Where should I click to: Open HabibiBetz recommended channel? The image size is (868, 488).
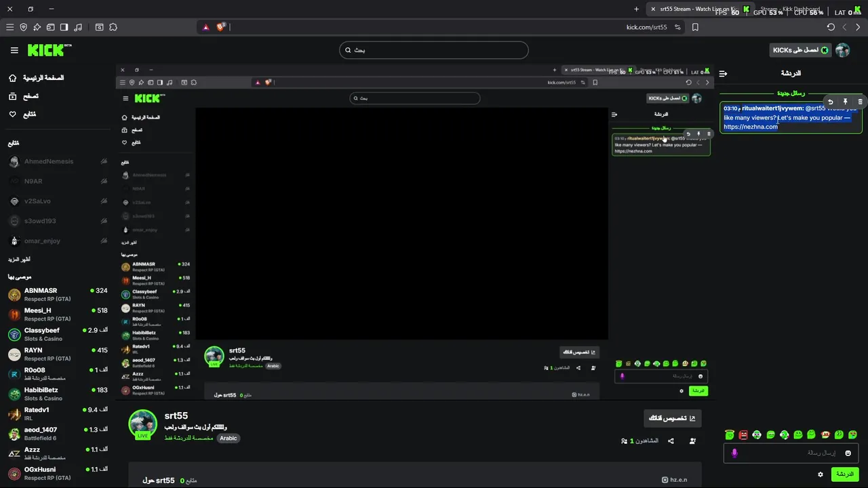[58, 394]
